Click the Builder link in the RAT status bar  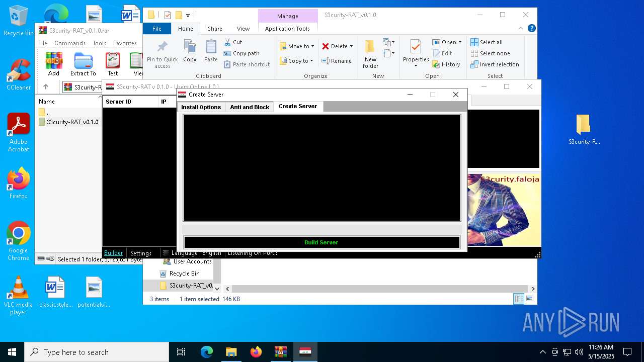click(x=113, y=253)
